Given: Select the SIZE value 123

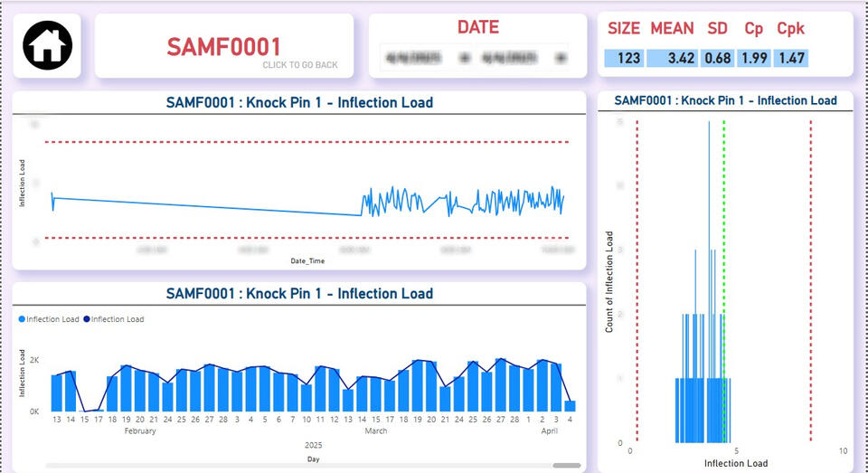Looking at the screenshot, I should (x=624, y=58).
